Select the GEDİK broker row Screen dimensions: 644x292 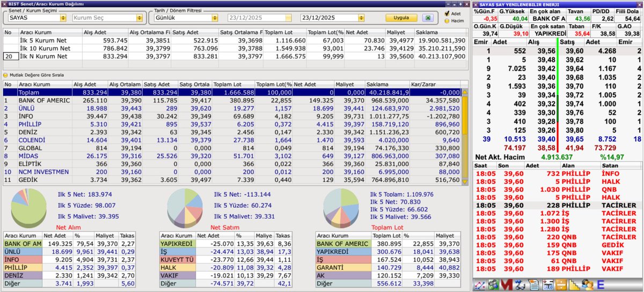232,180
